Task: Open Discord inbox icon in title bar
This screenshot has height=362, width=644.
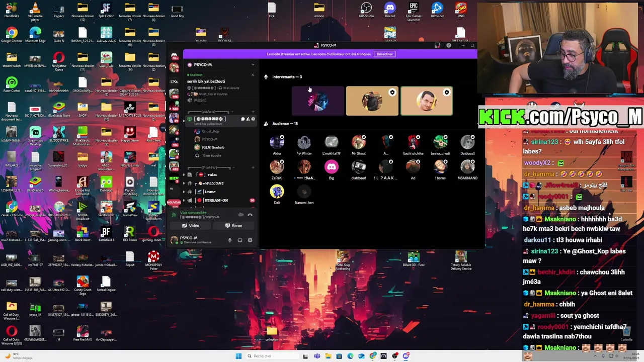Action: [x=437, y=45]
